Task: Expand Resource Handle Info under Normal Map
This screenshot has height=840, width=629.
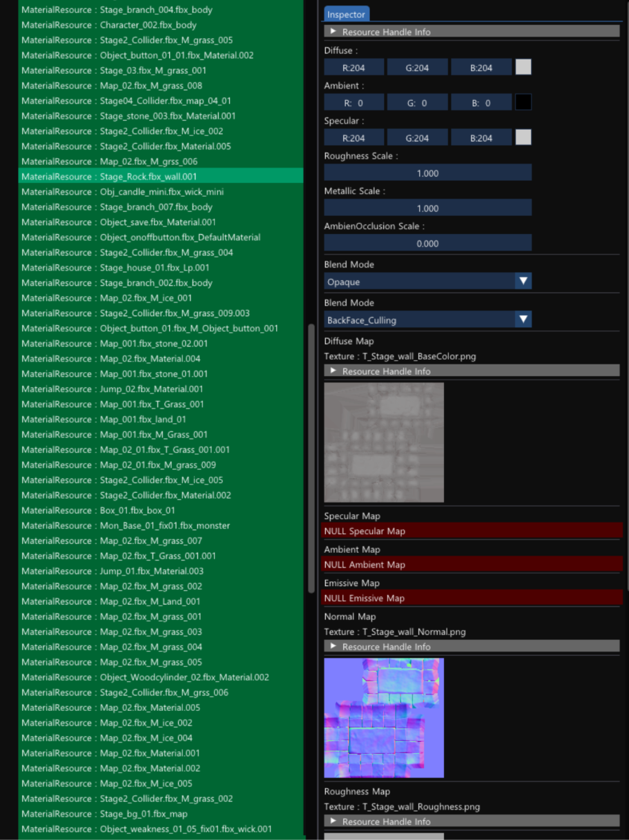Action: point(472,647)
